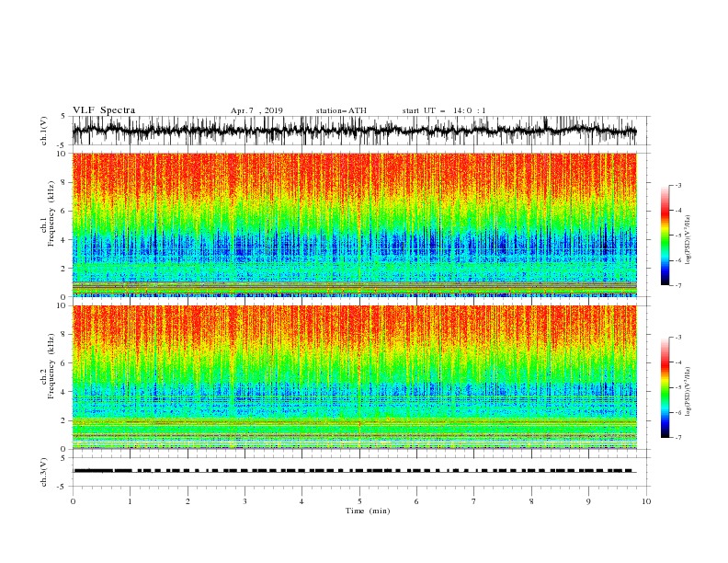Click the time axis tick label "1"
Image resolution: width=728 pixels, height=563 pixels.
click(x=130, y=501)
